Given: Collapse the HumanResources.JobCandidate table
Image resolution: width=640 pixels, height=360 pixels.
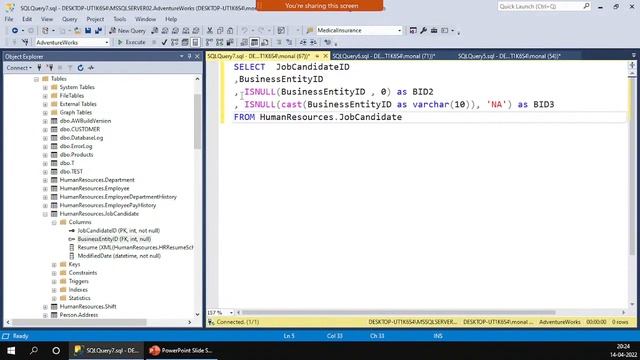Looking at the screenshot, I should [x=45, y=214].
